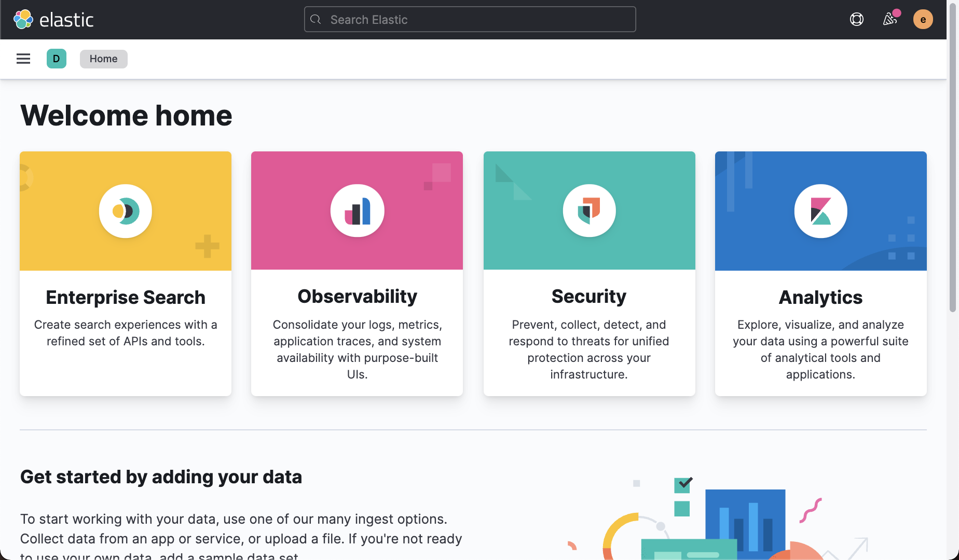Switch spaces using the D badge

(56, 59)
